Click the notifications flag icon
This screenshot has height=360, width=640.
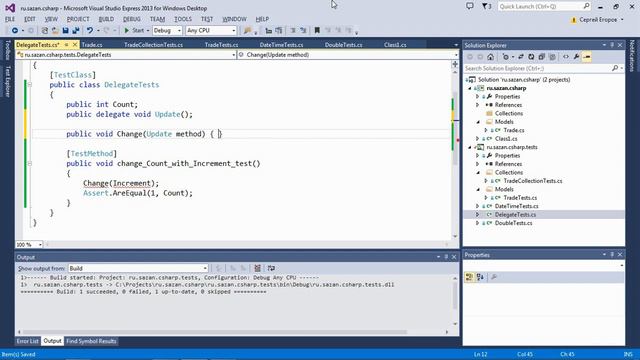[x=486, y=6]
